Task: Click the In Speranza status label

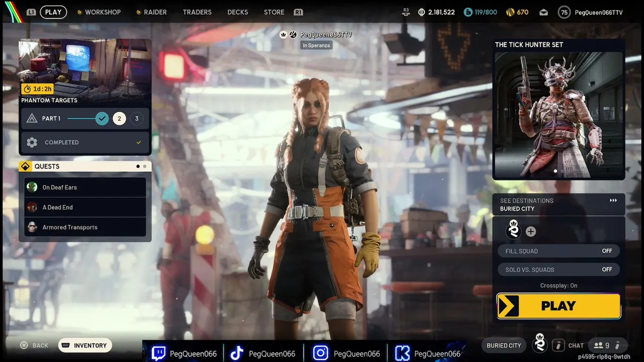Action: pos(316,45)
